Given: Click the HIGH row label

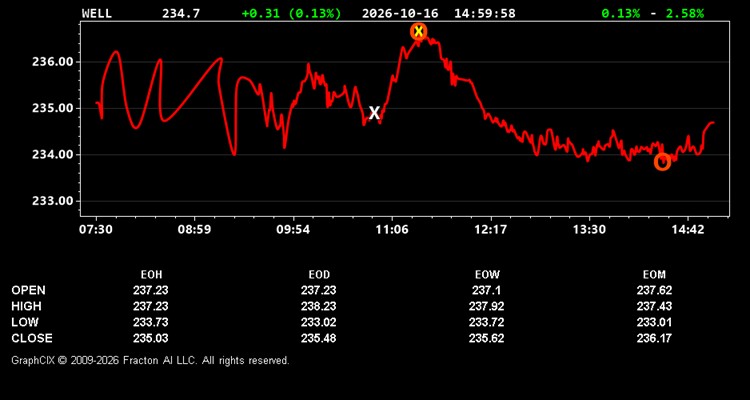Looking at the screenshot, I should point(26,306).
